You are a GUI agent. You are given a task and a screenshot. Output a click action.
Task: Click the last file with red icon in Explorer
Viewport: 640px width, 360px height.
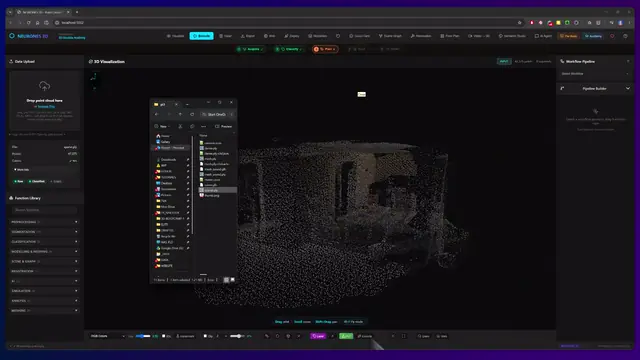[x=210, y=196]
